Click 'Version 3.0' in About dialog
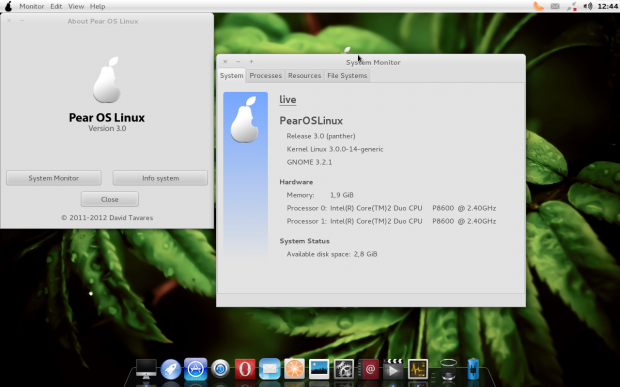Screen dimensions: 620x387 (x=107, y=128)
